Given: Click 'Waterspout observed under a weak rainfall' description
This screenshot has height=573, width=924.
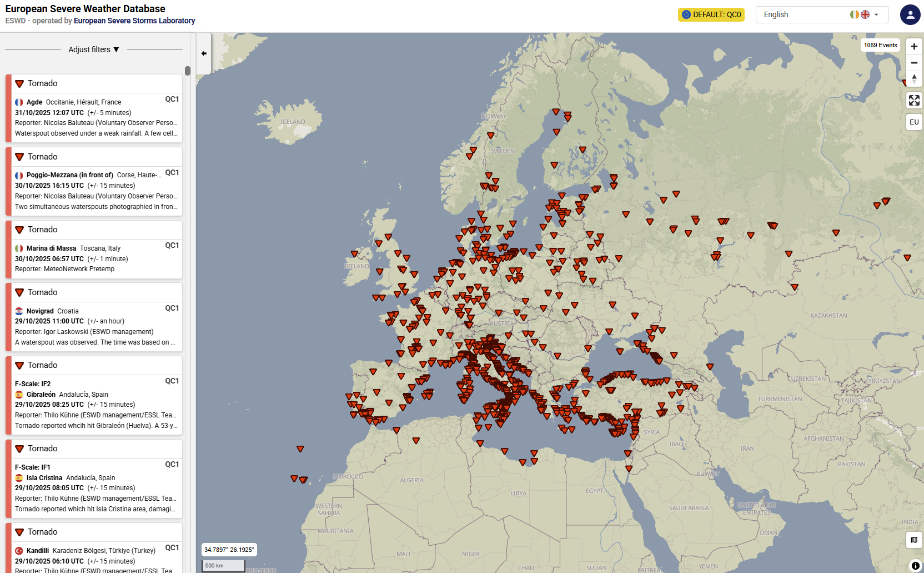Looking at the screenshot, I should tap(96, 133).
